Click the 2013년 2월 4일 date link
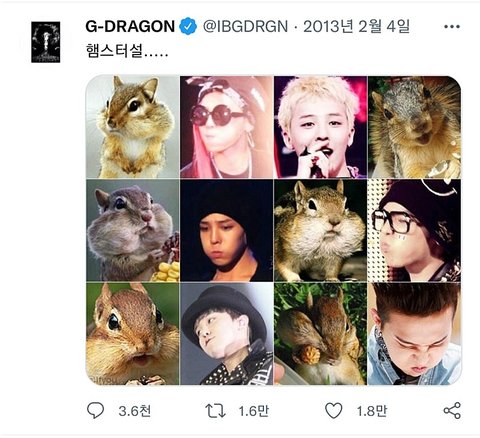The width and height of the screenshot is (480, 438). [x=356, y=27]
